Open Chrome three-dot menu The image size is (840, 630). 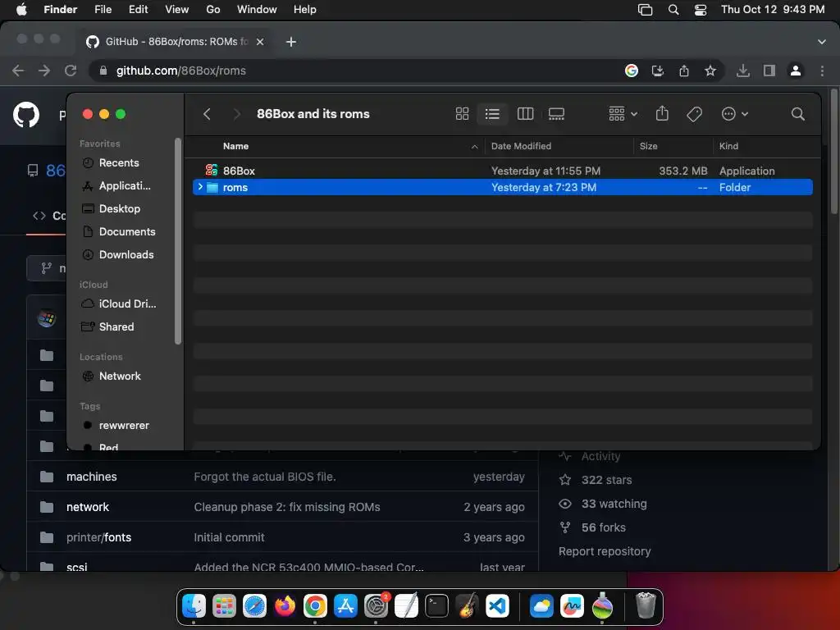pyautogui.click(x=822, y=71)
